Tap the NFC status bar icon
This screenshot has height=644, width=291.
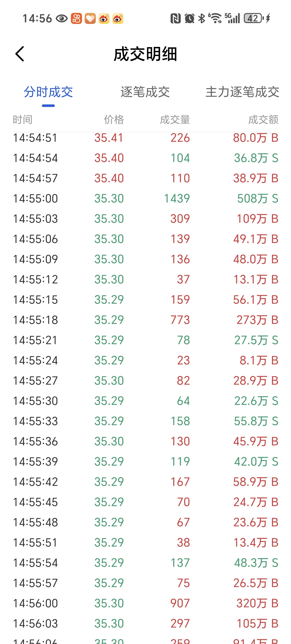pos(175,18)
